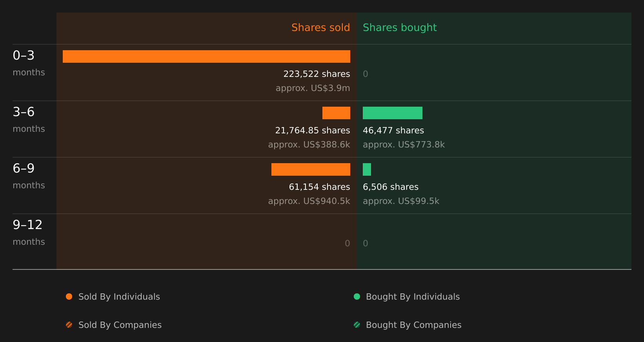
Task: Click the zero bought value in 9–12 months row
Action: (x=366, y=243)
